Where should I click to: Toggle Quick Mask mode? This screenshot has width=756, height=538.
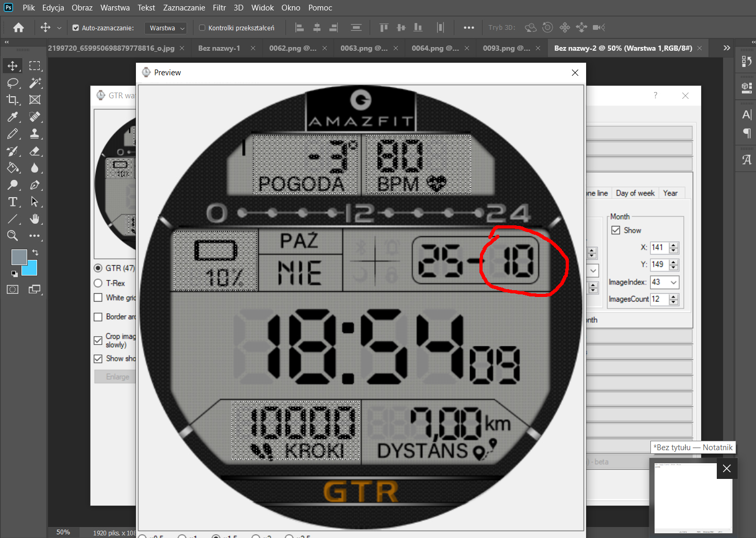pyautogui.click(x=13, y=289)
